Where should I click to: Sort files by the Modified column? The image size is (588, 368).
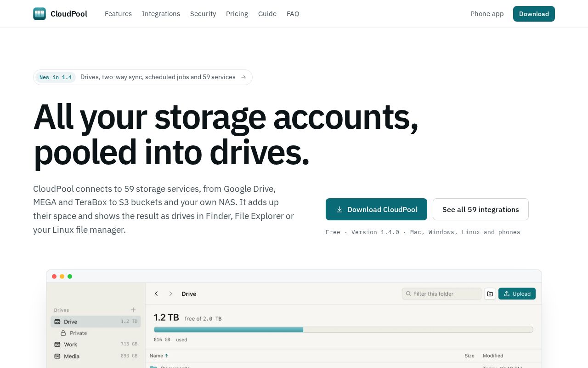tap(493, 356)
